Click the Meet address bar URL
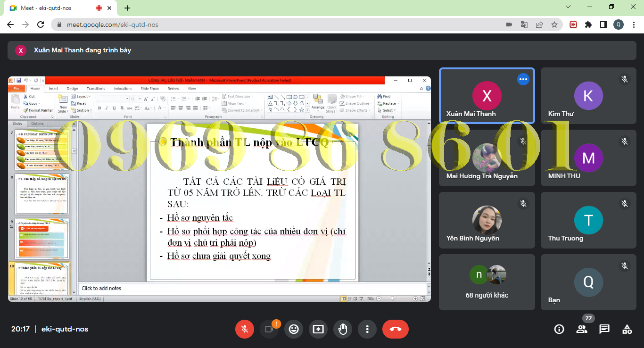Screen dimensions: 644x348 coord(112,25)
